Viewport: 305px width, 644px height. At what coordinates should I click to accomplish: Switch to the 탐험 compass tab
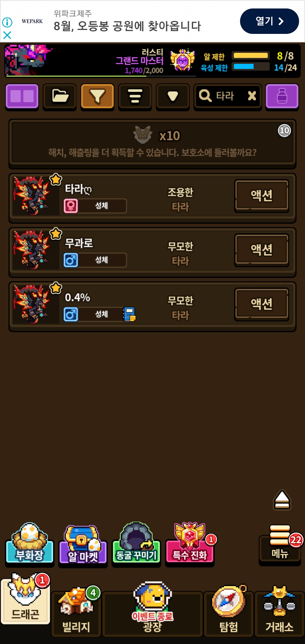pyautogui.click(x=229, y=611)
